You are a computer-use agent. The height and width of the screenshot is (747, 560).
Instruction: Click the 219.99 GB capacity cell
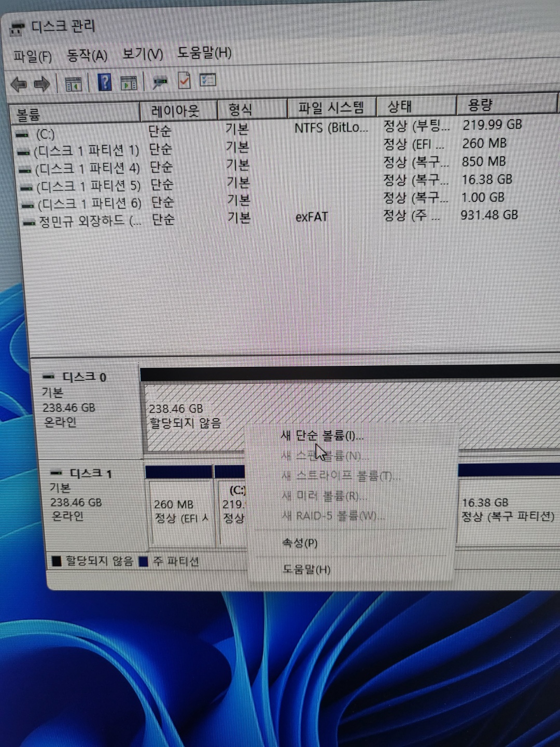click(x=492, y=125)
